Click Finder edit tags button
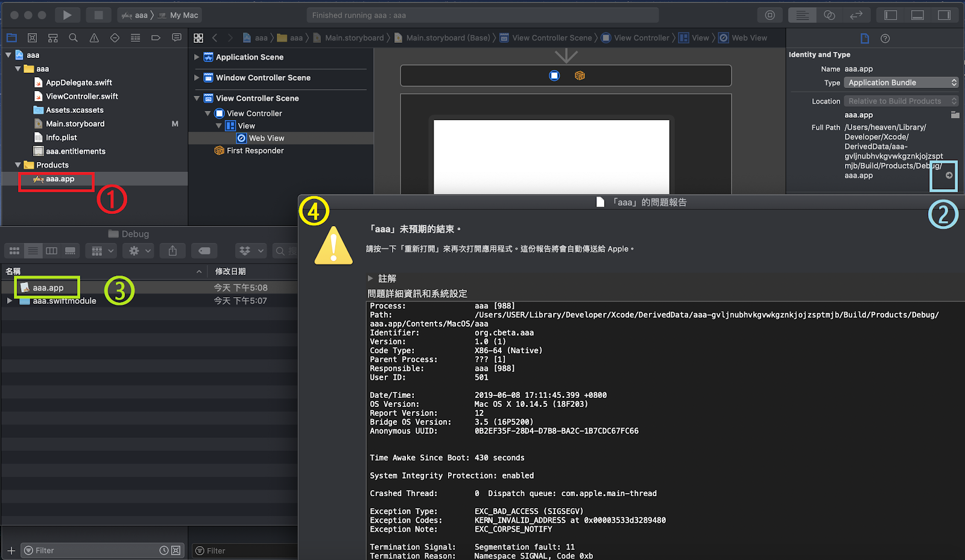965x560 pixels. point(204,251)
